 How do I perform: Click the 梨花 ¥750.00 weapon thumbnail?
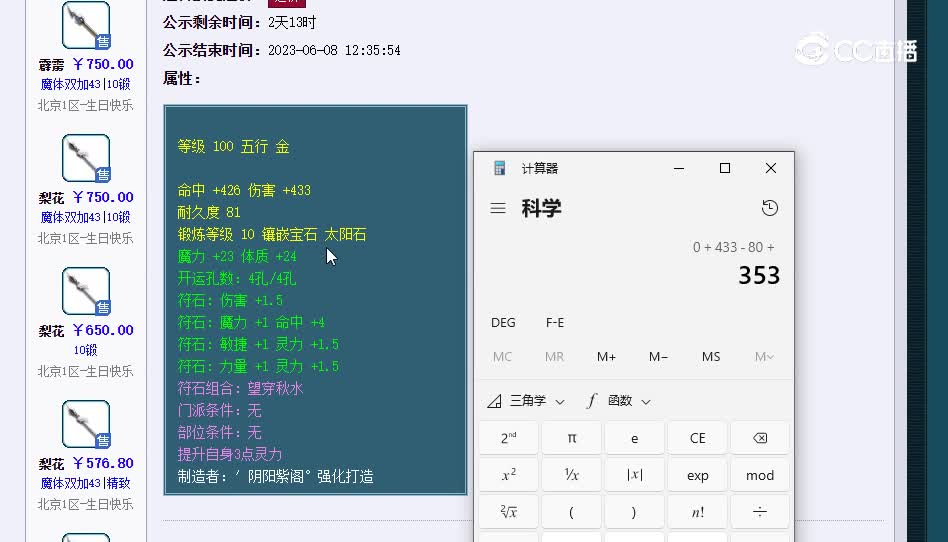[86, 158]
